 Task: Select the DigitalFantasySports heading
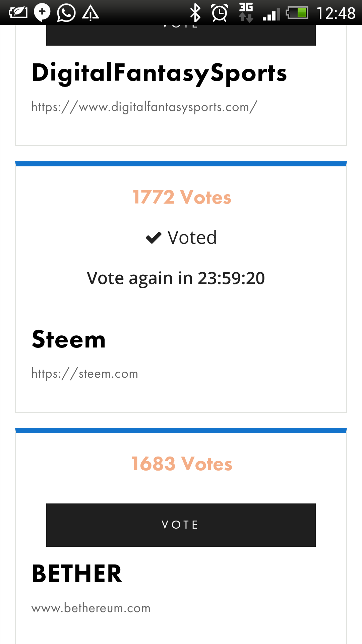(x=160, y=73)
